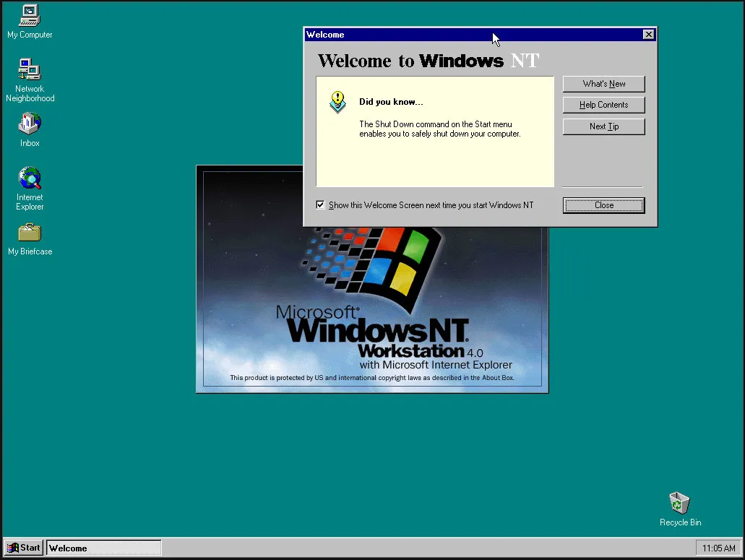Click the lightbulb tip icon in Welcome dialog
The height and width of the screenshot is (560, 745).
tap(337, 102)
